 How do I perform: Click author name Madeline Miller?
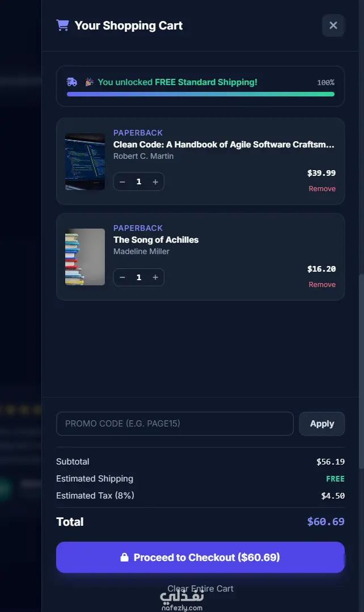click(x=141, y=251)
